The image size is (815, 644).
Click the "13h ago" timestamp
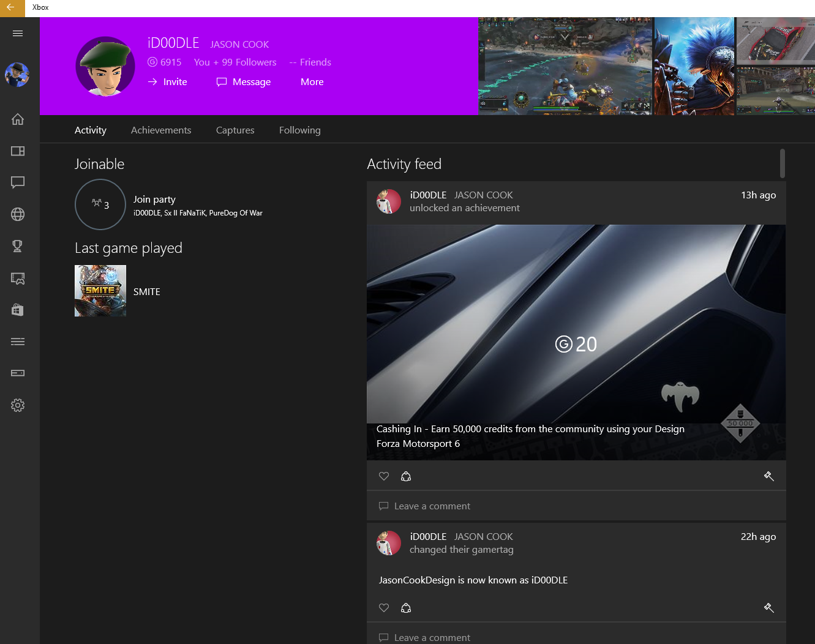tap(758, 195)
